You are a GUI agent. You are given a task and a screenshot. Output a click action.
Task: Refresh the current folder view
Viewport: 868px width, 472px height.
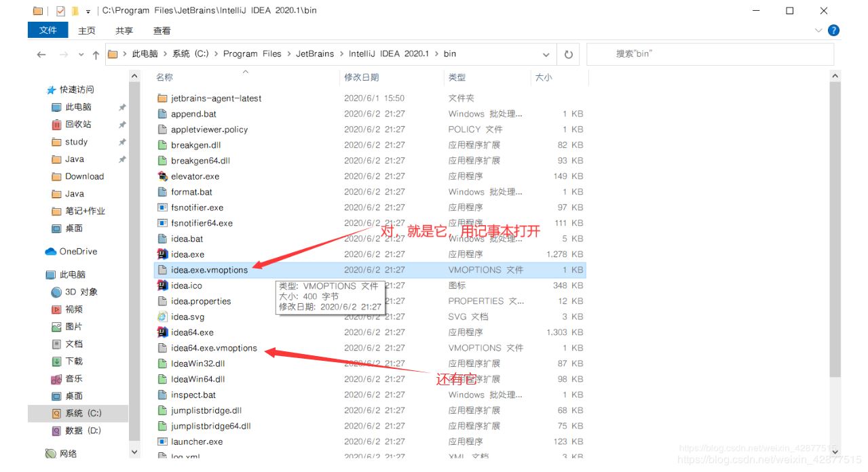tap(569, 54)
